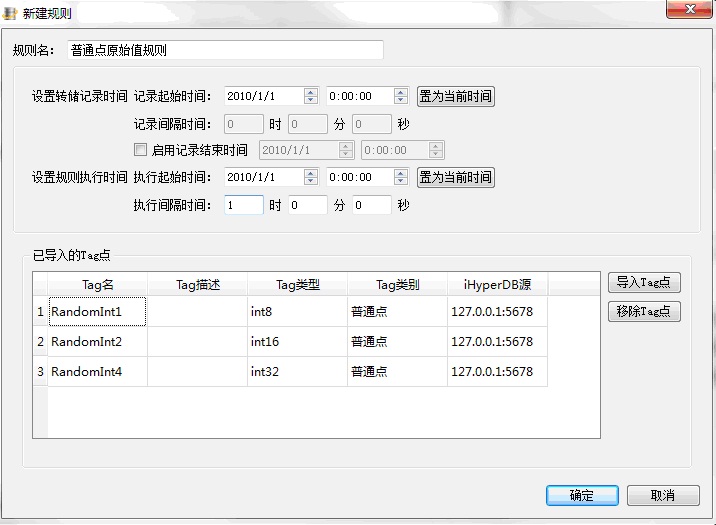Select the RandomInt4 tag cell
716x525 pixels.
(97, 372)
